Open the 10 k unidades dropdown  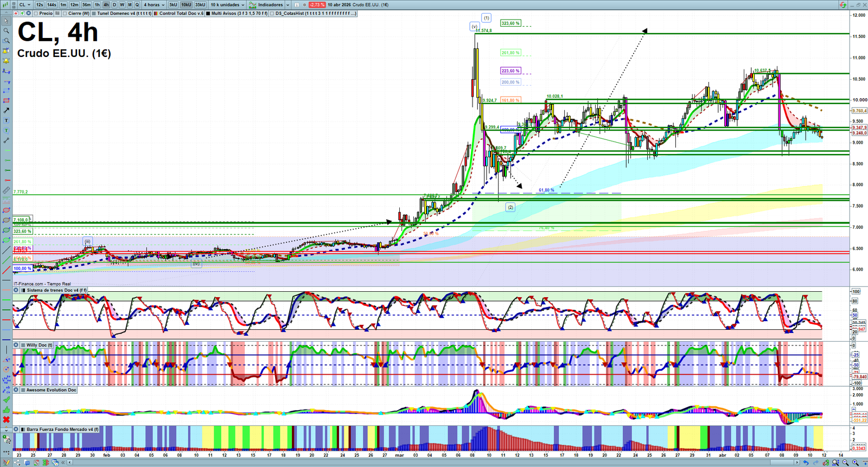227,4
